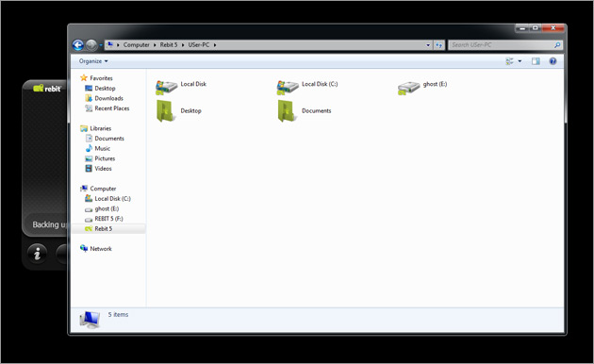
Task: Toggle the preview pane button
Action: pos(536,61)
